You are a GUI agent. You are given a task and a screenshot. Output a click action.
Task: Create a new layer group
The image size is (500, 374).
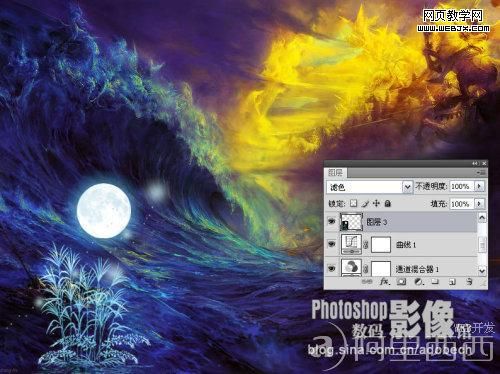coord(435,282)
